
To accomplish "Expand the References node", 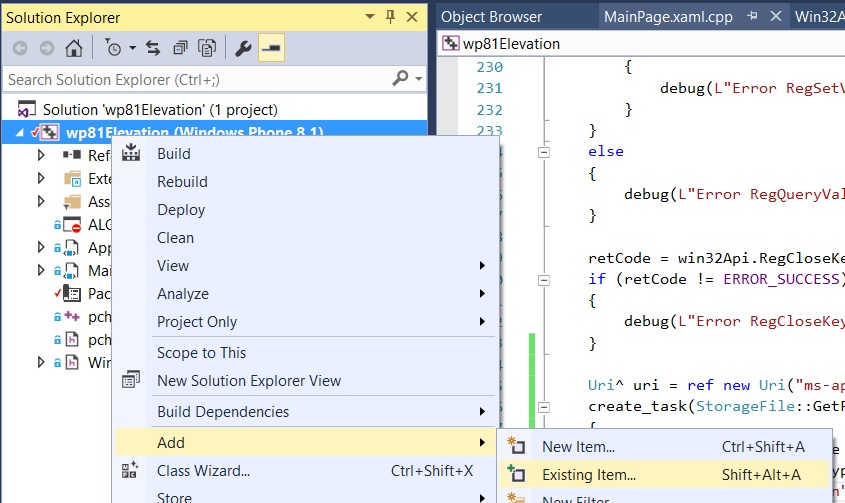I will click(x=41, y=155).
